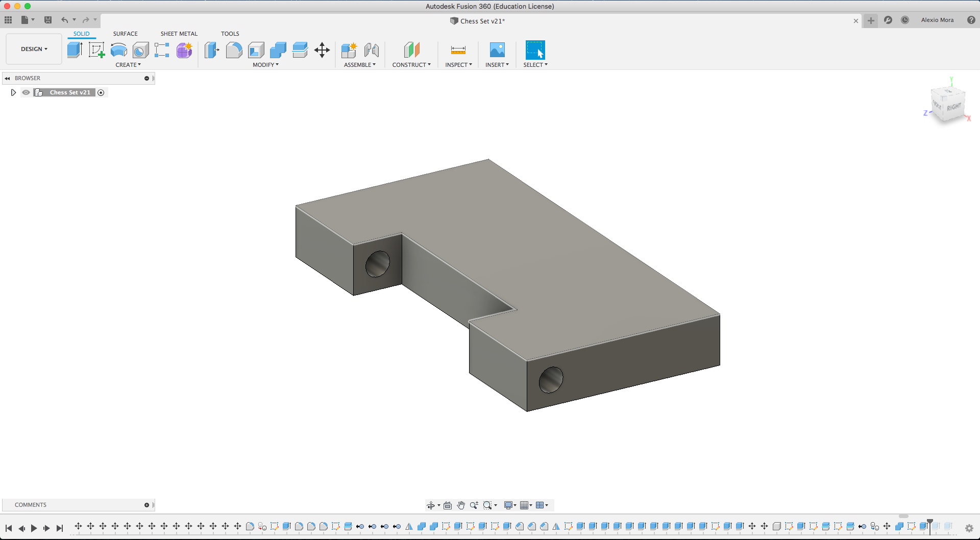
Task: Open the Viewports layout dropdown
Action: (542, 505)
